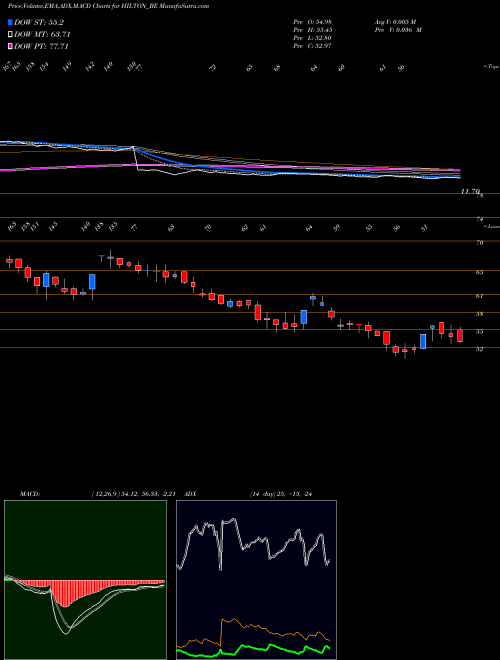This screenshot has height=660, width=500.
Task: Click the magenta DOW PT legend swatch
Action: coord(11,46)
